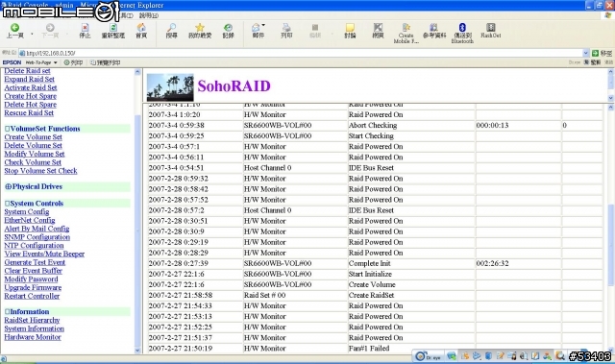615x364 pixels.
Task: Open Check Volume Set link
Action: coord(33,162)
